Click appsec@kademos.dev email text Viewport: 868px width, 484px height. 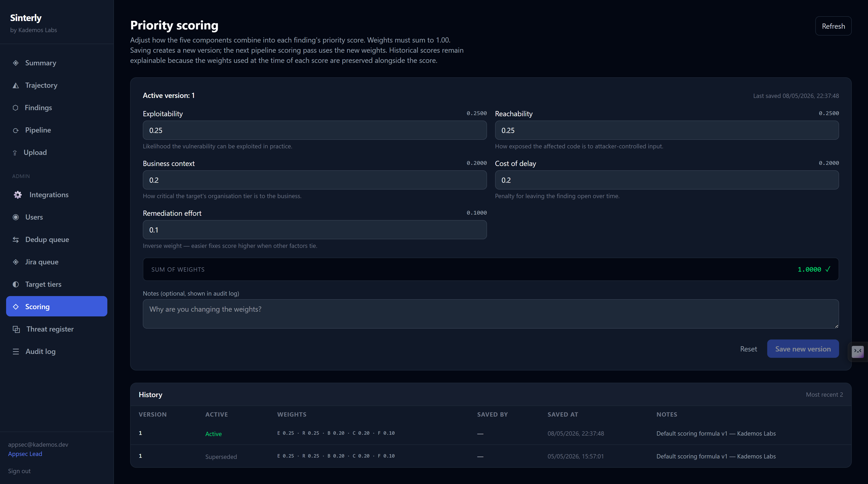coord(38,445)
